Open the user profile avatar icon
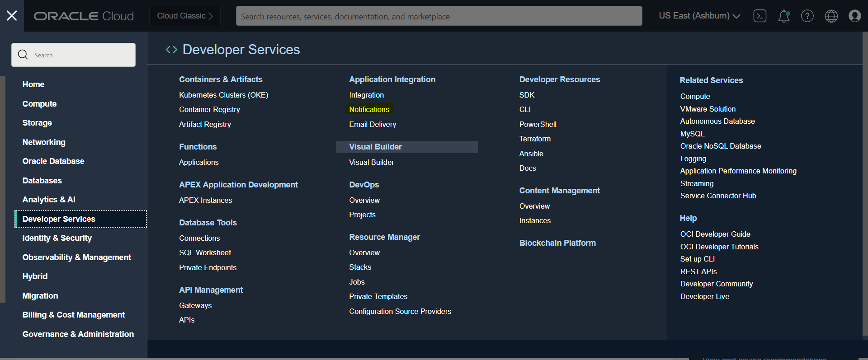 tap(854, 16)
